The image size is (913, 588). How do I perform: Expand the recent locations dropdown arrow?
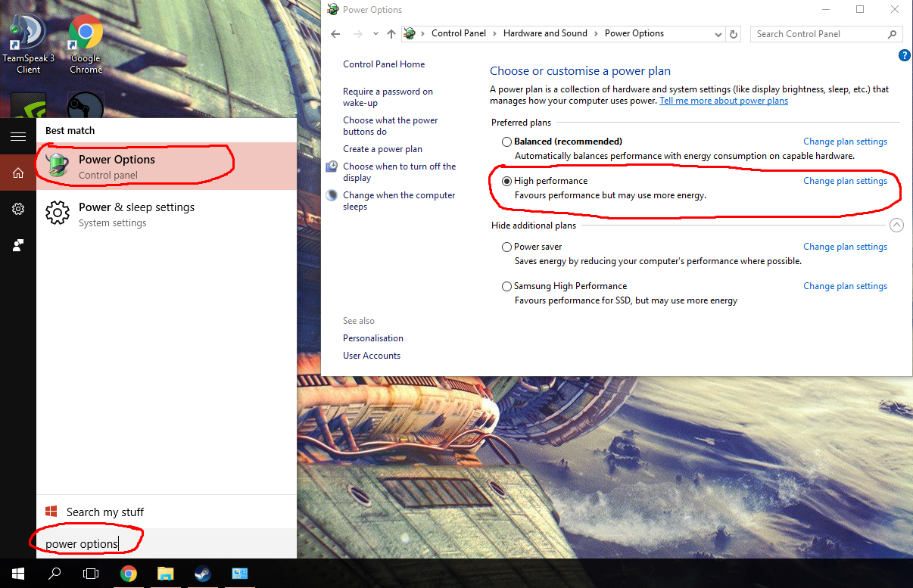pos(376,35)
